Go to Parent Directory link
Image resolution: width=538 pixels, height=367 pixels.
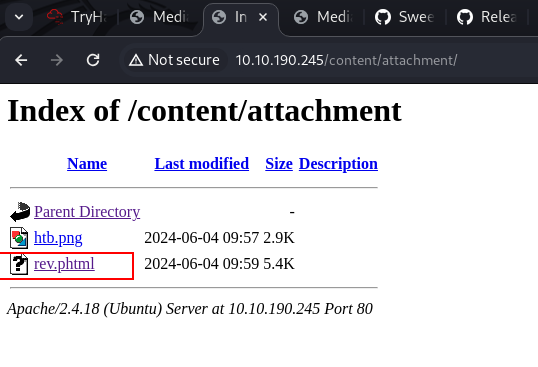pos(87,212)
